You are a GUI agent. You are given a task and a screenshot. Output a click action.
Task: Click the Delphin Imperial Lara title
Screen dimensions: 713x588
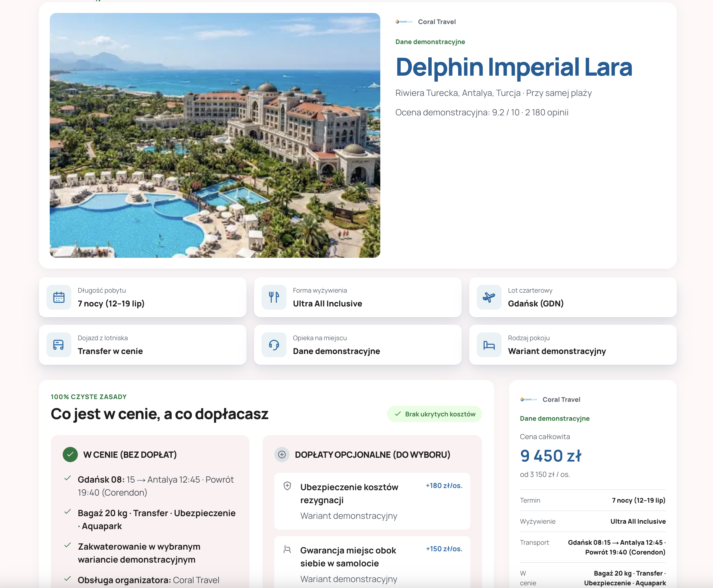coord(514,67)
